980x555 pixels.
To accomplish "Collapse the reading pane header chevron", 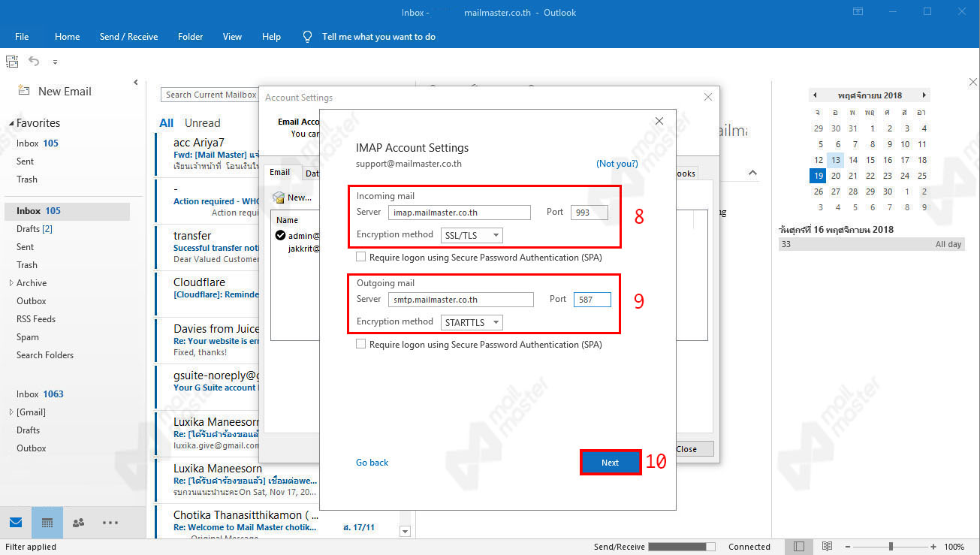I will (x=752, y=173).
